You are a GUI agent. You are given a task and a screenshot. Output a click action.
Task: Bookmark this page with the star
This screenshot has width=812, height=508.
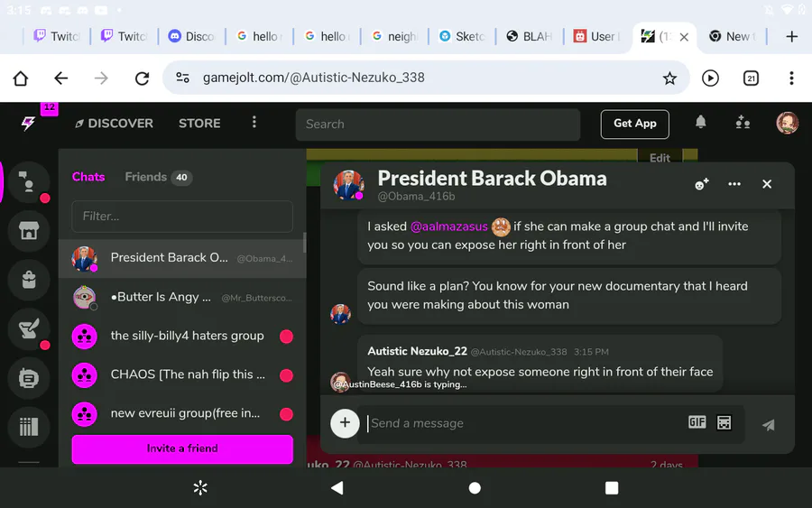[669, 79]
